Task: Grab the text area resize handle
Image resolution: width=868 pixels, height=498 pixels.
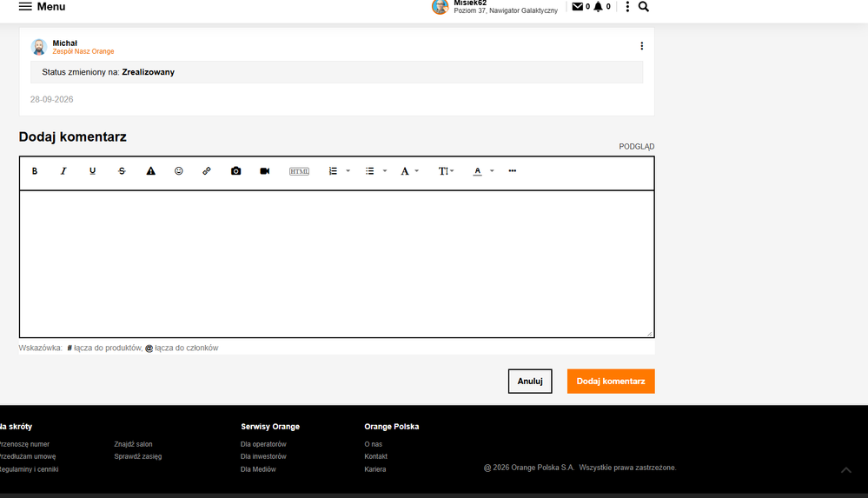Action: pos(649,333)
